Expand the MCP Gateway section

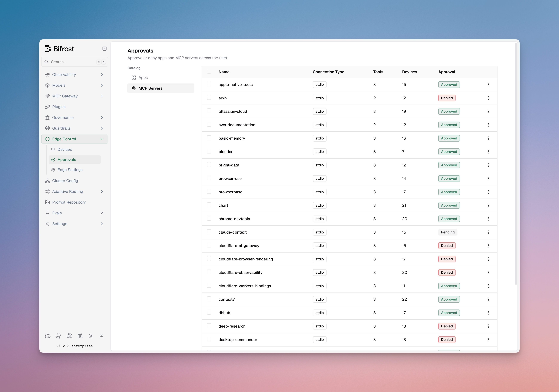click(75, 96)
